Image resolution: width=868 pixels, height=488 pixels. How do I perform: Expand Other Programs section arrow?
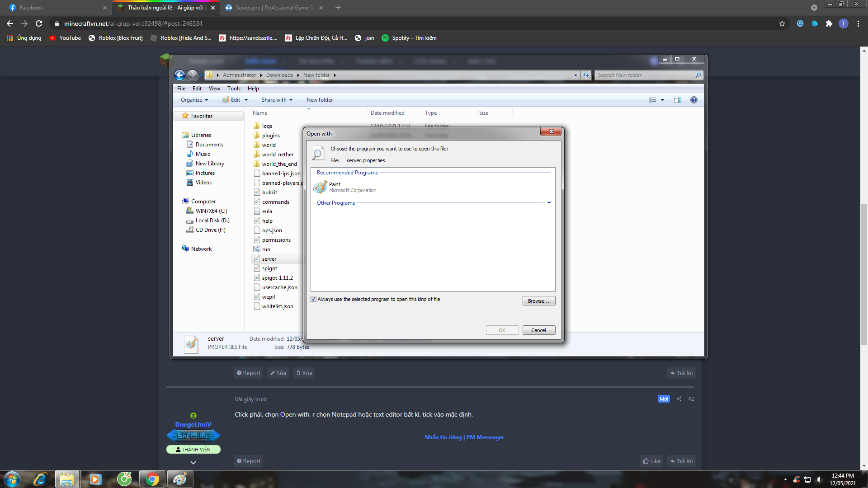(x=549, y=203)
